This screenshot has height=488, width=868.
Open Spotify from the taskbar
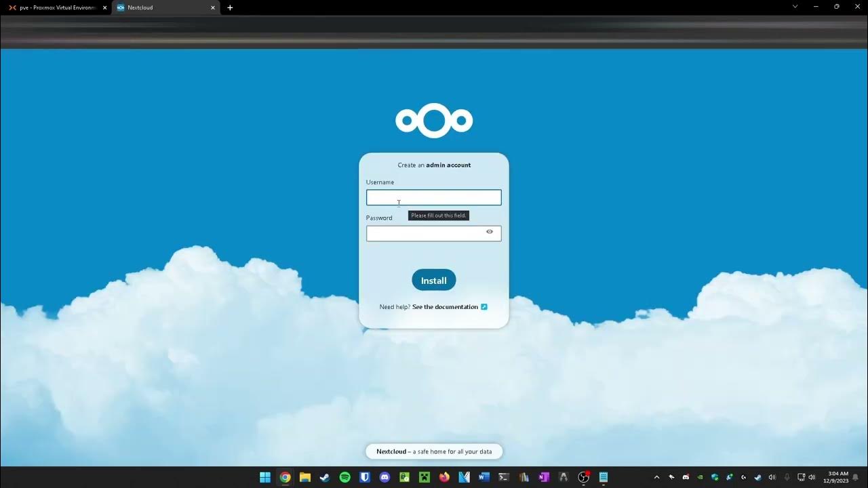[344, 477]
